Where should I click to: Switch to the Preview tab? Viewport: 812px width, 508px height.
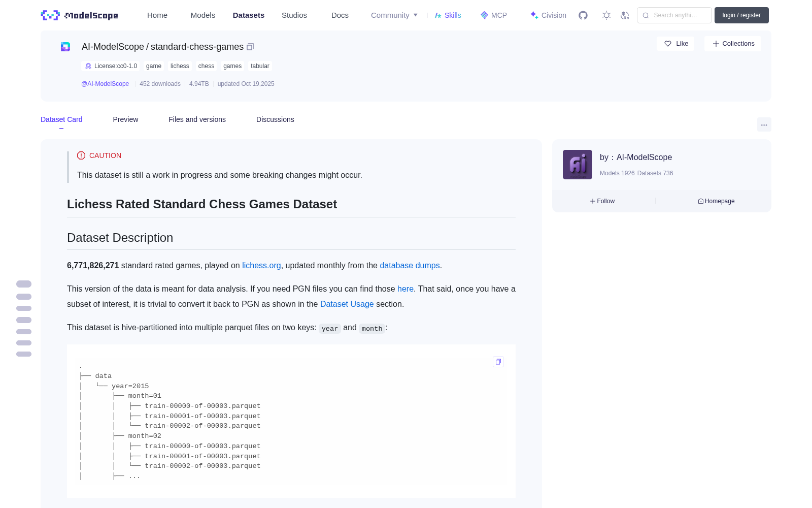point(125,119)
